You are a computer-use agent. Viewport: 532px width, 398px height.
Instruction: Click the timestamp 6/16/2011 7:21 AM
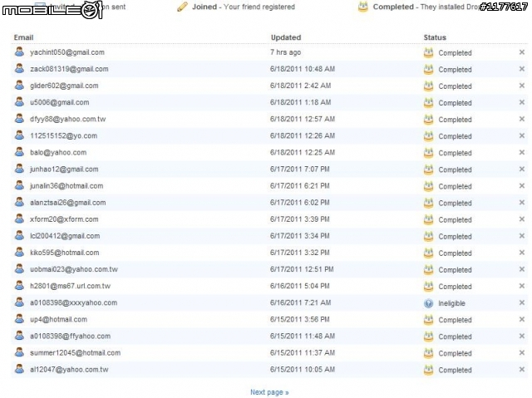(300, 302)
